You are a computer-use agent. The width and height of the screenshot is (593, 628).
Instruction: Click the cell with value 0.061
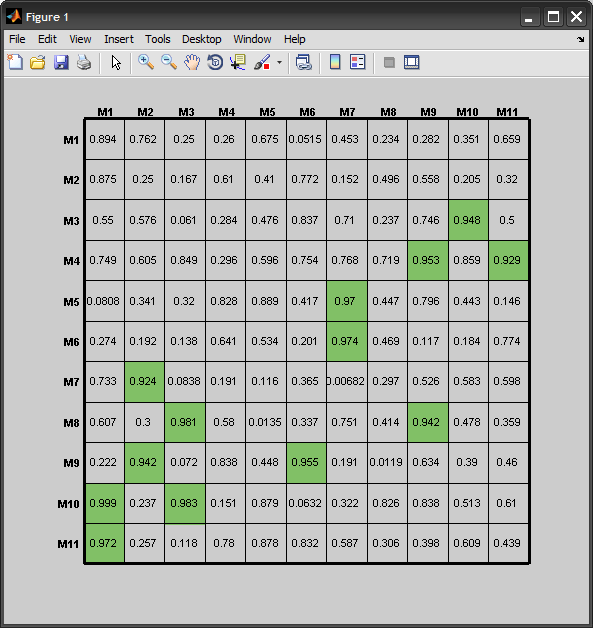click(x=185, y=220)
